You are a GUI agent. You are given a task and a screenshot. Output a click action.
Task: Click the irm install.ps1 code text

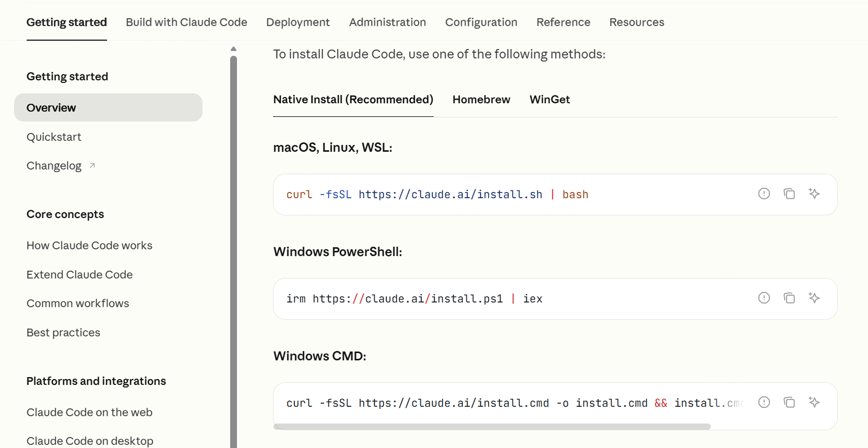(414, 299)
